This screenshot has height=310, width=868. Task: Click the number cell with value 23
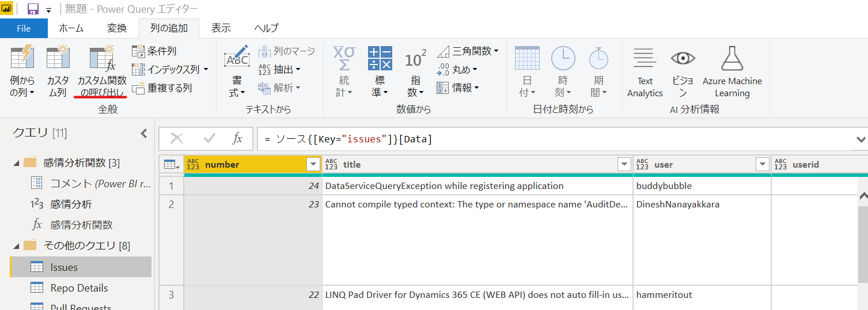(x=252, y=240)
